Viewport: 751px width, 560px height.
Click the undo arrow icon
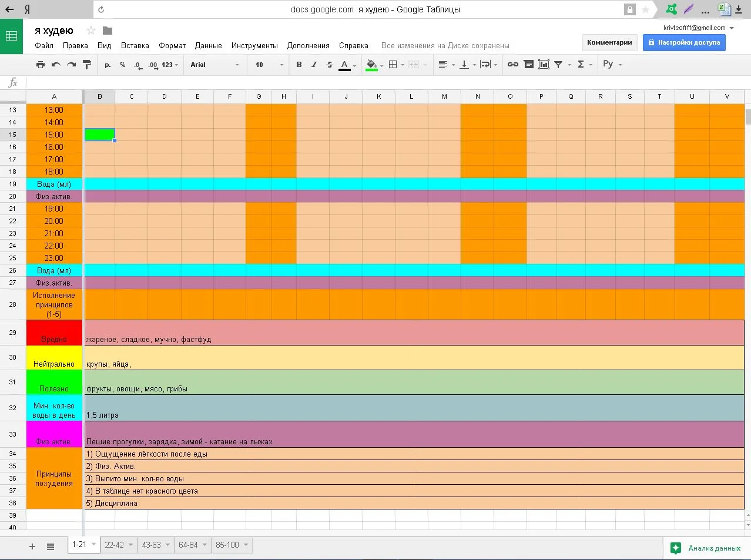pos(56,65)
